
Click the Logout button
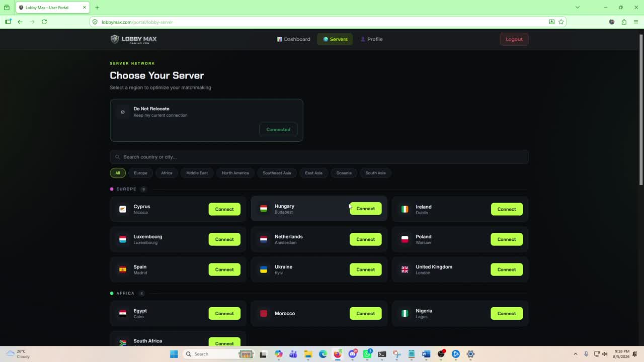[x=514, y=39]
